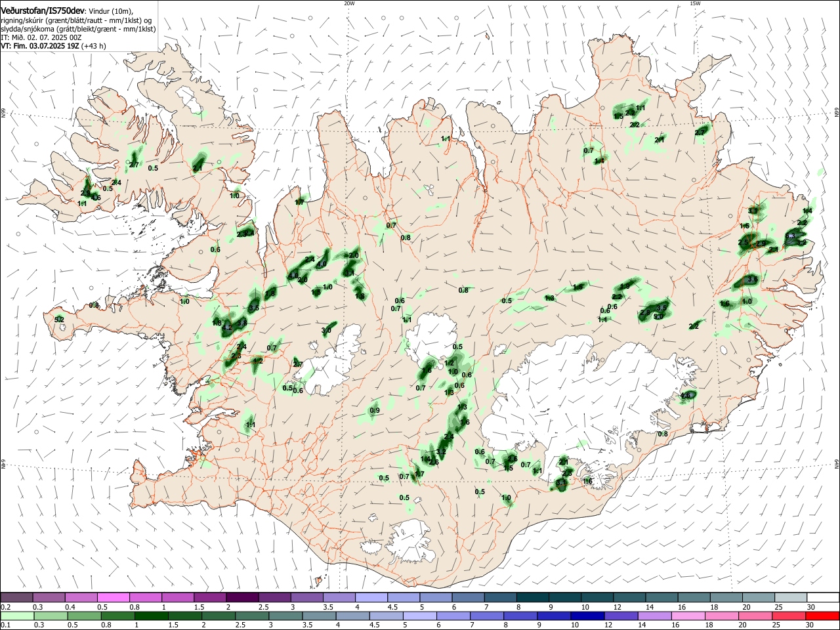This screenshot has width=840, height=630.
Task: Select upper legend swatch starting at 25
Action: tap(790, 597)
